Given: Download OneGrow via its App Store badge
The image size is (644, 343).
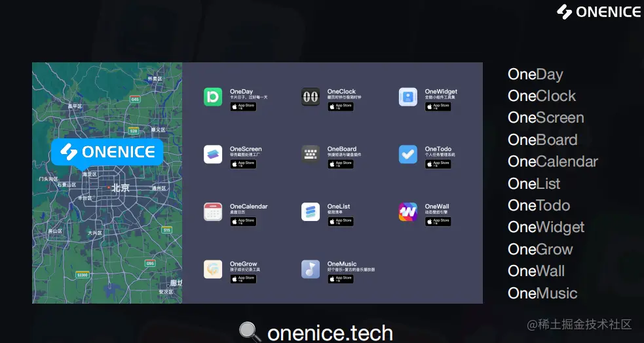Looking at the screenshot, I should (x=243, y=279).
